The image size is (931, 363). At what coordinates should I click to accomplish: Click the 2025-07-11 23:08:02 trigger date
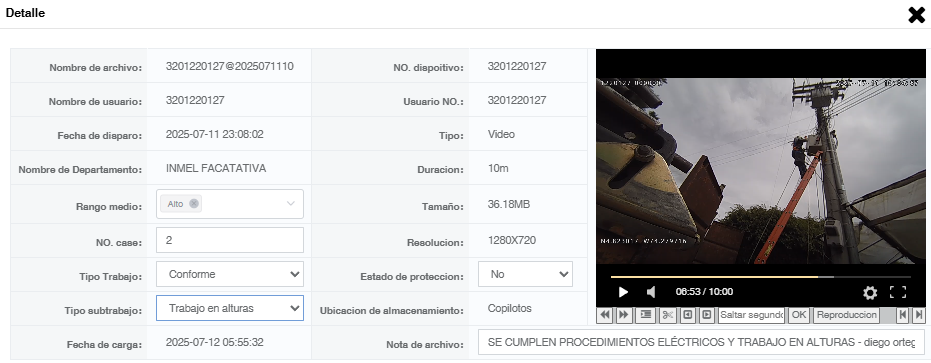click(214, 134)
